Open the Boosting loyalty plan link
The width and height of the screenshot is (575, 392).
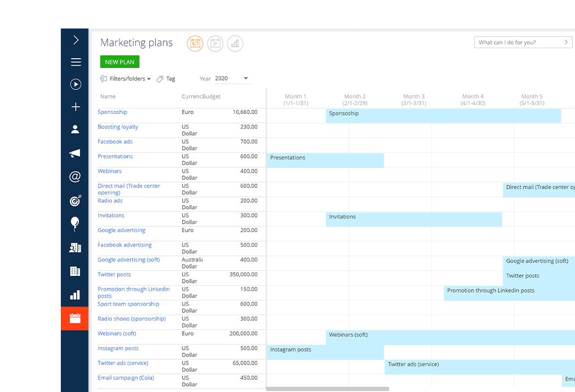click(118, 127)
